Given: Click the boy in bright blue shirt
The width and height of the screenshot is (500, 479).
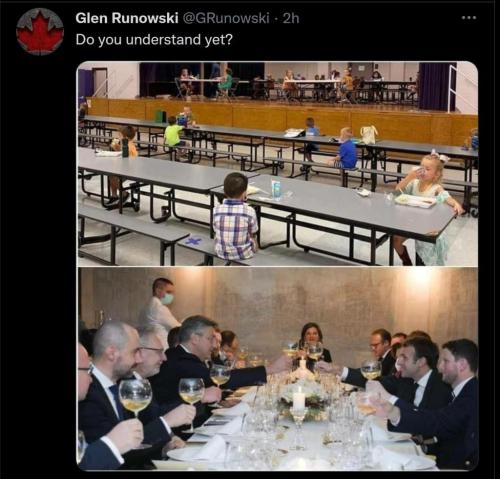Looking at the screenshot, I should (x=347, y=149).
